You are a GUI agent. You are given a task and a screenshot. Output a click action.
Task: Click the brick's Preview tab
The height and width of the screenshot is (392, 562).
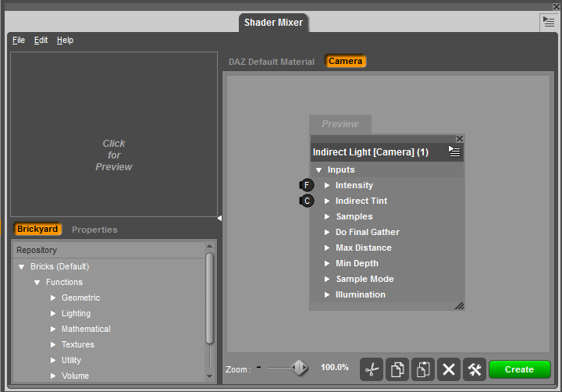point(340,124)
